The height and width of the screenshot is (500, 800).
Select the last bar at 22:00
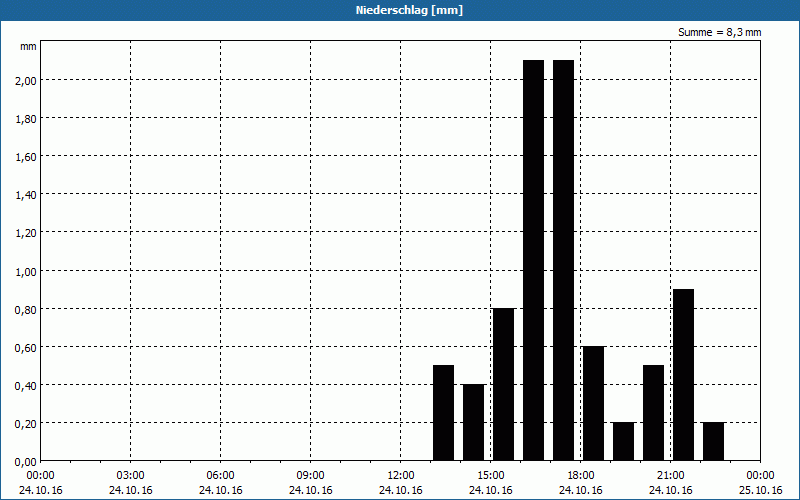point(713,441)
